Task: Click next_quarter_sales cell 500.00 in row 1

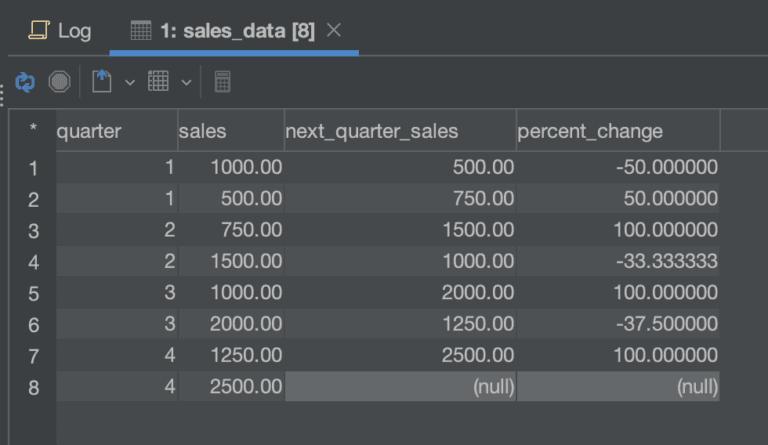Action: tap(400, 167)
